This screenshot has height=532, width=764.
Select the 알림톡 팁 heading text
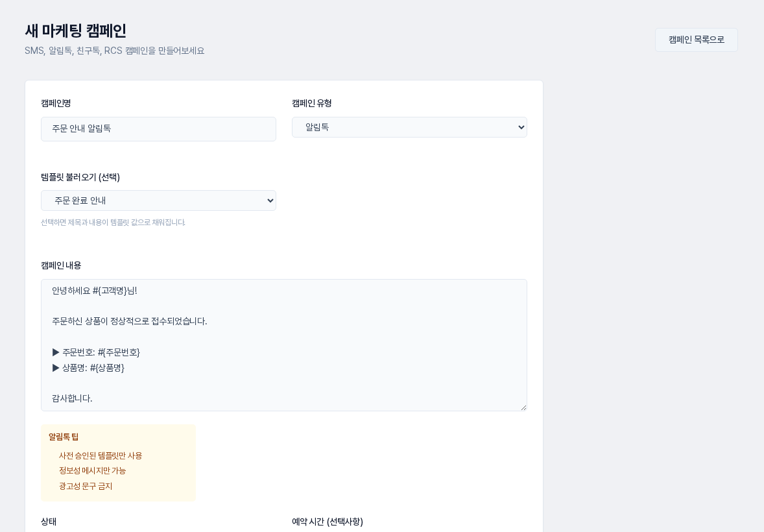[64, 437]
